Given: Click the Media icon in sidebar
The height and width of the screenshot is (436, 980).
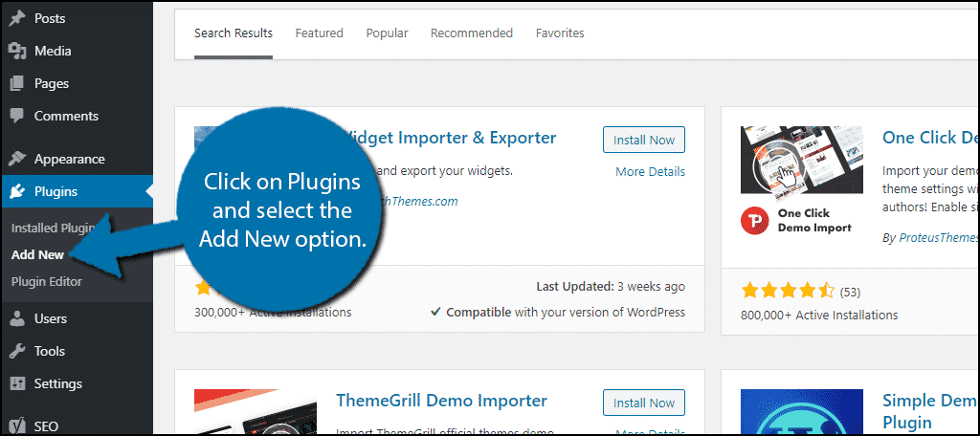Looking at the screenshot, I should tap(17, 52).
